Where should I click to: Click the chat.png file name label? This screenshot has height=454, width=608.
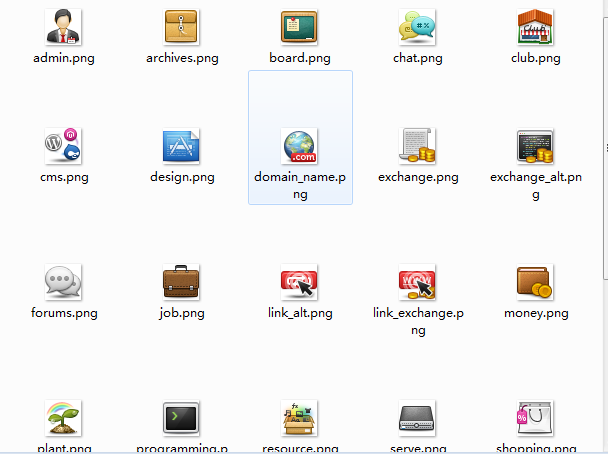418,58
